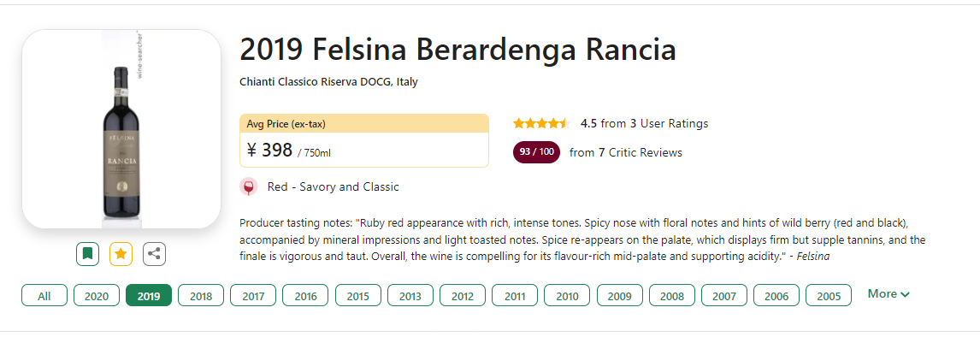Pick the 2005 vintage
The height and width of the screenshot is (337, 980).
pos(828,296)
